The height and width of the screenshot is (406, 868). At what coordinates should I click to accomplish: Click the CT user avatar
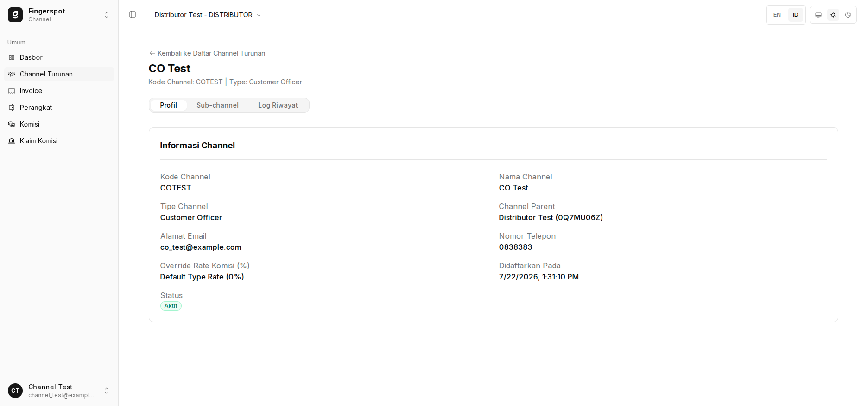click(x=15, y=391)
